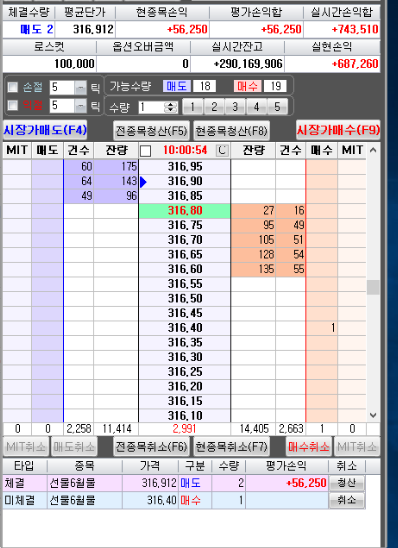Click 매도 column header in order book
This screenshot has height=548, width=398.
point(47,151)
